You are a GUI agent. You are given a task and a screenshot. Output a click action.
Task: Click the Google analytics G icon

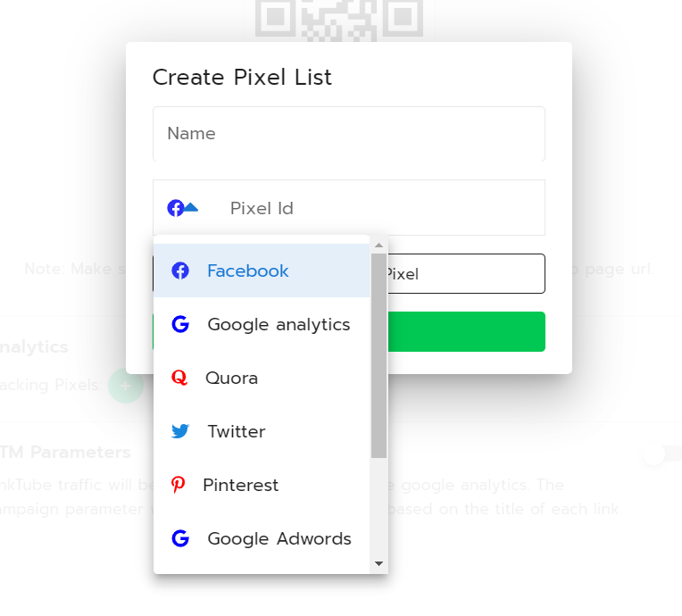(x=180, y=324)
